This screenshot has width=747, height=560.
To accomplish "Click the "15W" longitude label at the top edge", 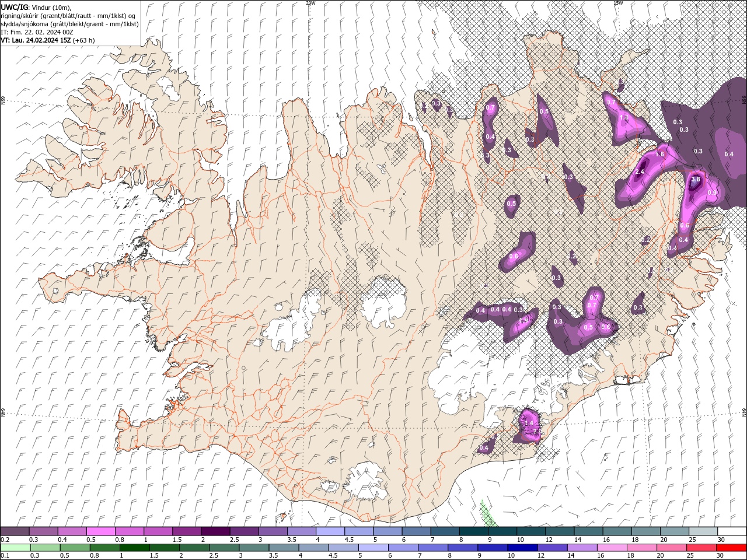I will point(618,3).
